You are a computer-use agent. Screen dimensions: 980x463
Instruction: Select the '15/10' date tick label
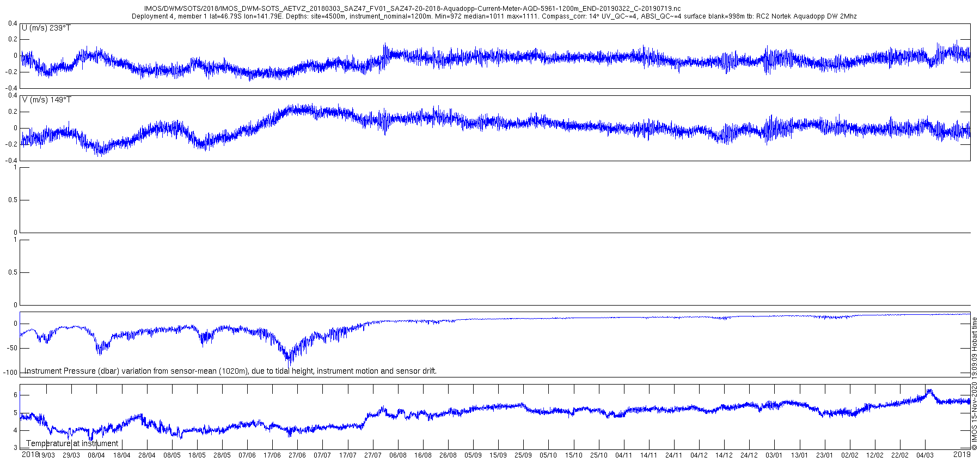pyautogui.click(x=573, y=455)
